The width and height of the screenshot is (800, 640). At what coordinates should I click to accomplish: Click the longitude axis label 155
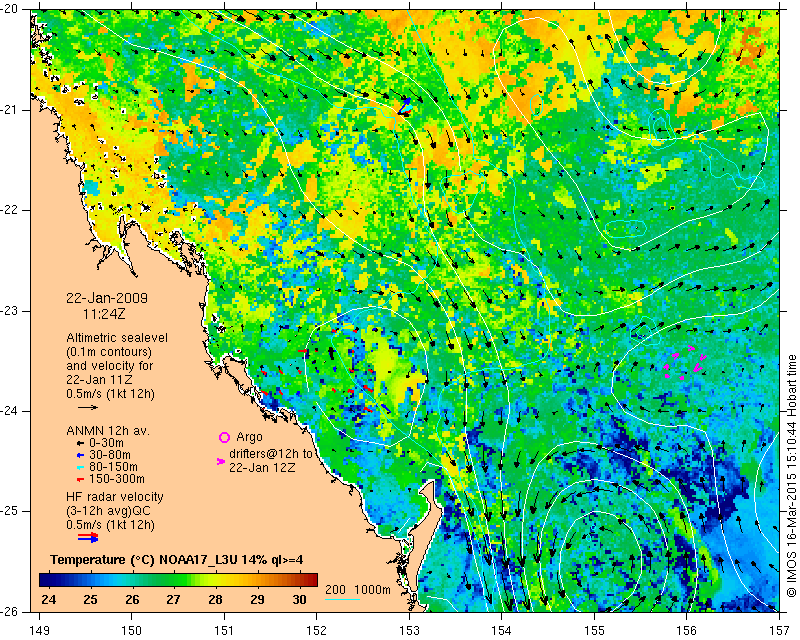(594, 630)
